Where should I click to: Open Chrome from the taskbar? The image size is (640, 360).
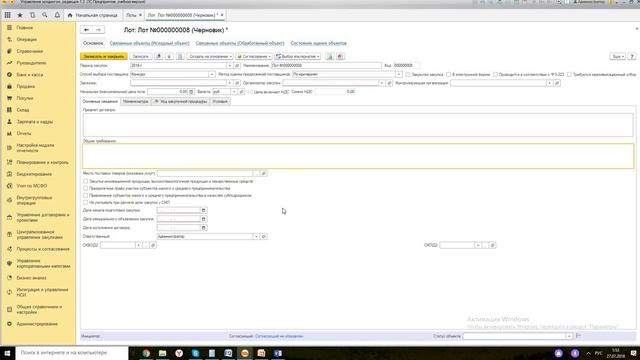(x=146, y=353)
